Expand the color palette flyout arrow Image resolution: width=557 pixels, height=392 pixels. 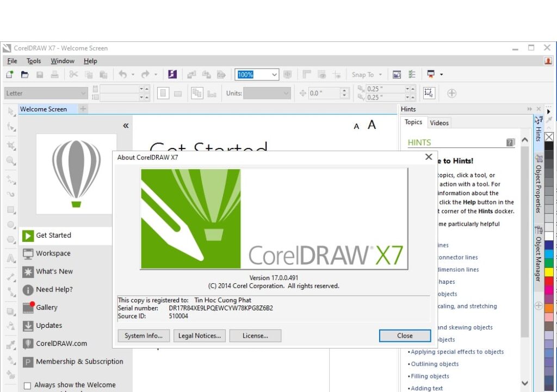click(x=548, y=111)
